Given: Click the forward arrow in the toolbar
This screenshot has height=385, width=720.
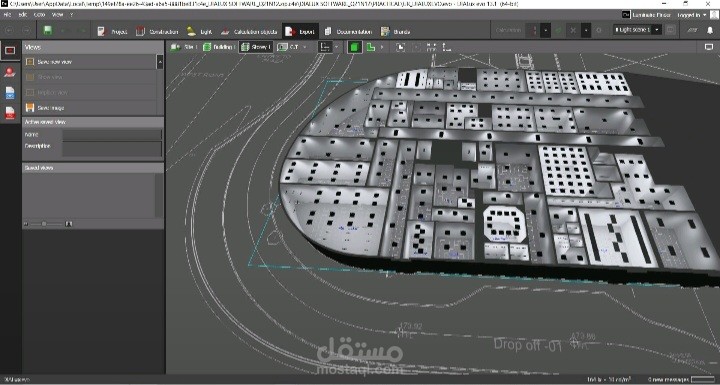Looking at the screenshot, I should 26,31.
